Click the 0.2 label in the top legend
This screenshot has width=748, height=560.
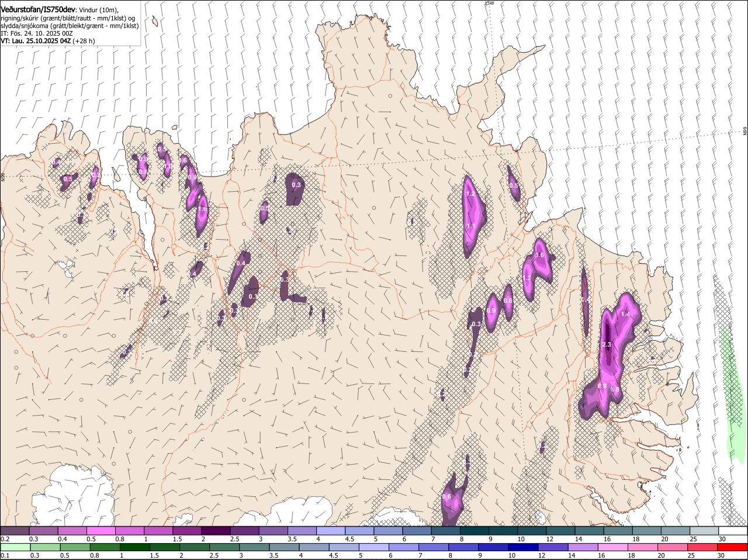click(5, 539)
